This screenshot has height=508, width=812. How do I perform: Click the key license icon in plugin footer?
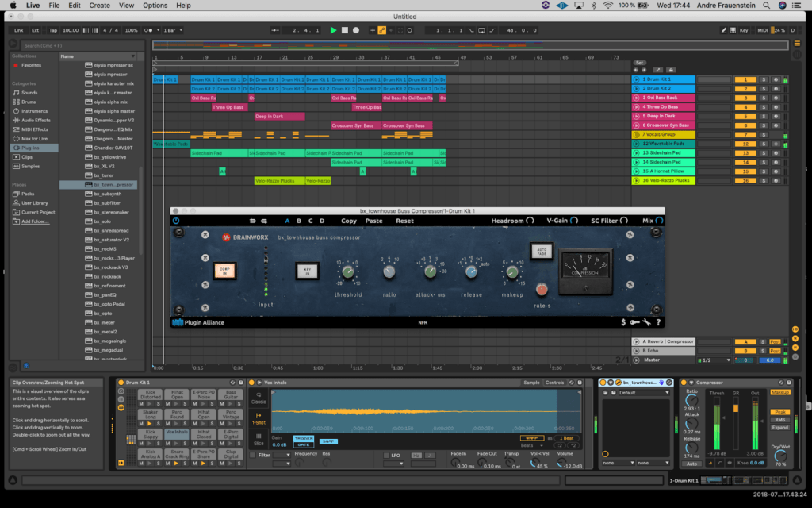(x=635, y=322)
